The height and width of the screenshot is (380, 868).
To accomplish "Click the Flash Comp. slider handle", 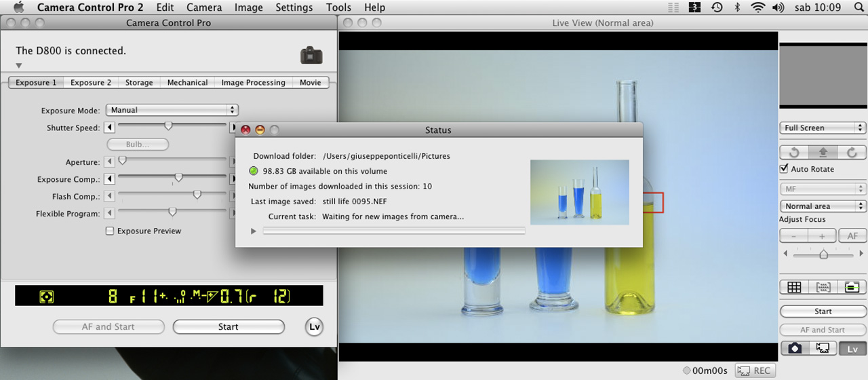I will tap(197, 195).
